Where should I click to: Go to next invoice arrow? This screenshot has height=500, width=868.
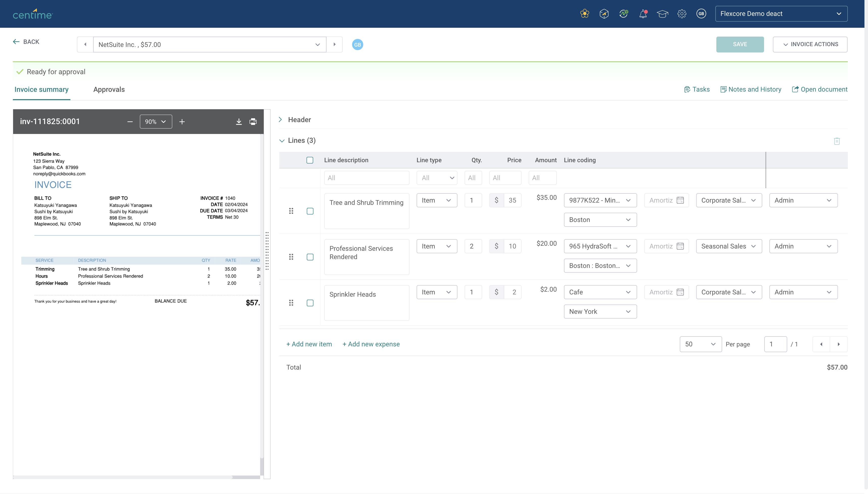[334, 44]
